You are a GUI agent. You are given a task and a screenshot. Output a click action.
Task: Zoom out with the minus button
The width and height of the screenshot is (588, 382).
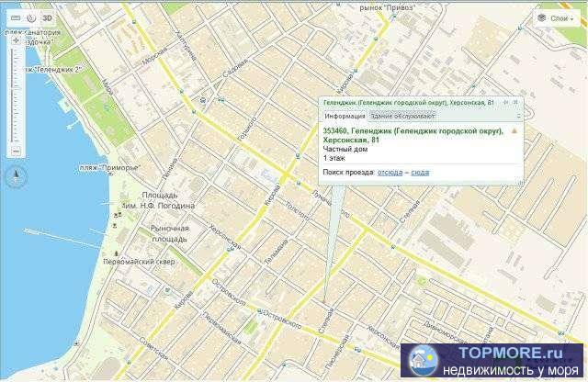[16, 152]
